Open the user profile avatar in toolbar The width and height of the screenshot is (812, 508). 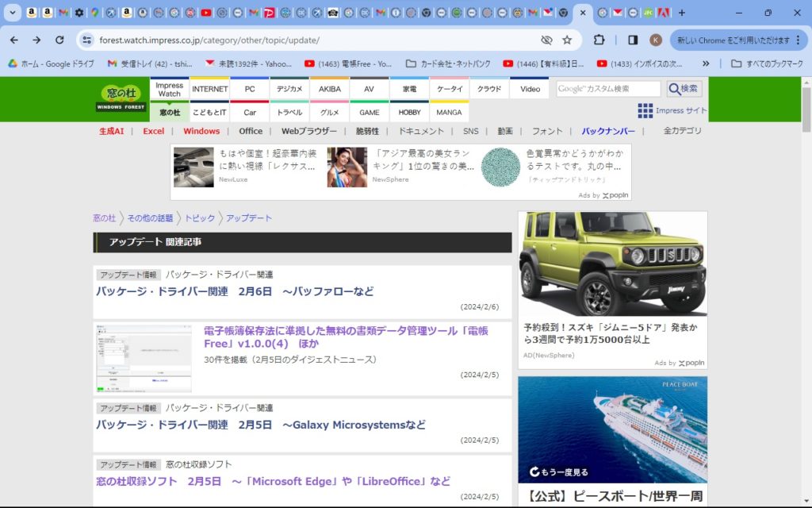point(656,40)
